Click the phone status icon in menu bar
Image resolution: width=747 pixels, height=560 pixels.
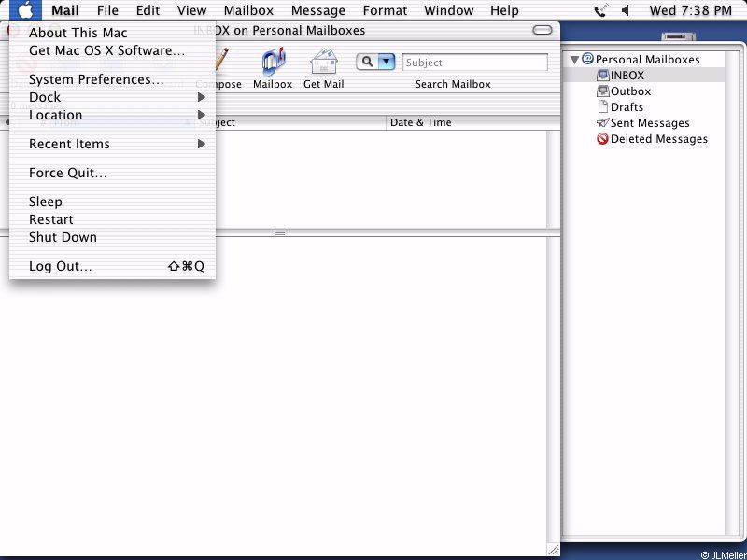(600, 10)
